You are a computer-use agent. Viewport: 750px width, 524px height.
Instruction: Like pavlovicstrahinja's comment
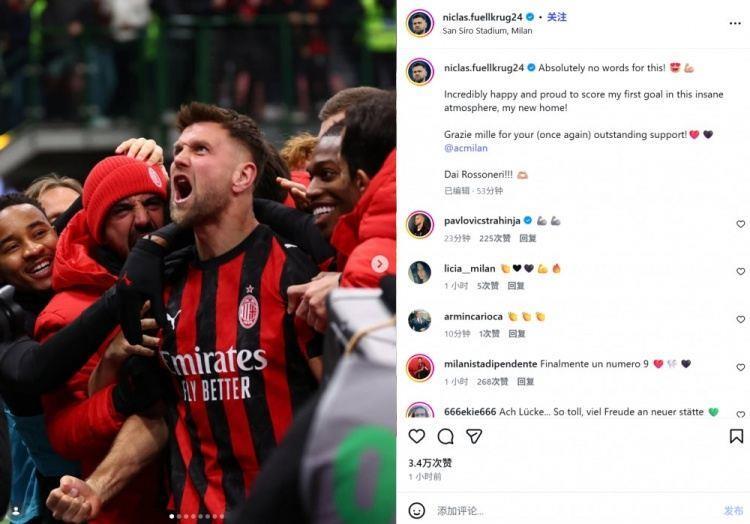pos(740,224)
